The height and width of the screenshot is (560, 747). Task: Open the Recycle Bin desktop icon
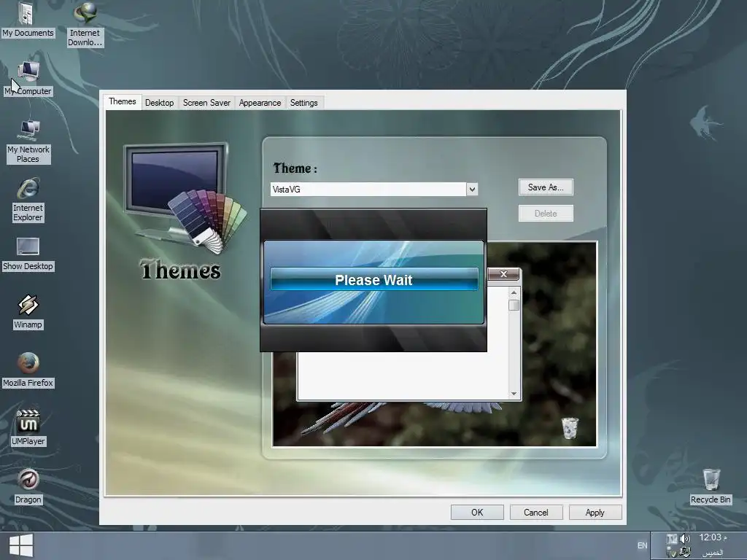(711, 486)
